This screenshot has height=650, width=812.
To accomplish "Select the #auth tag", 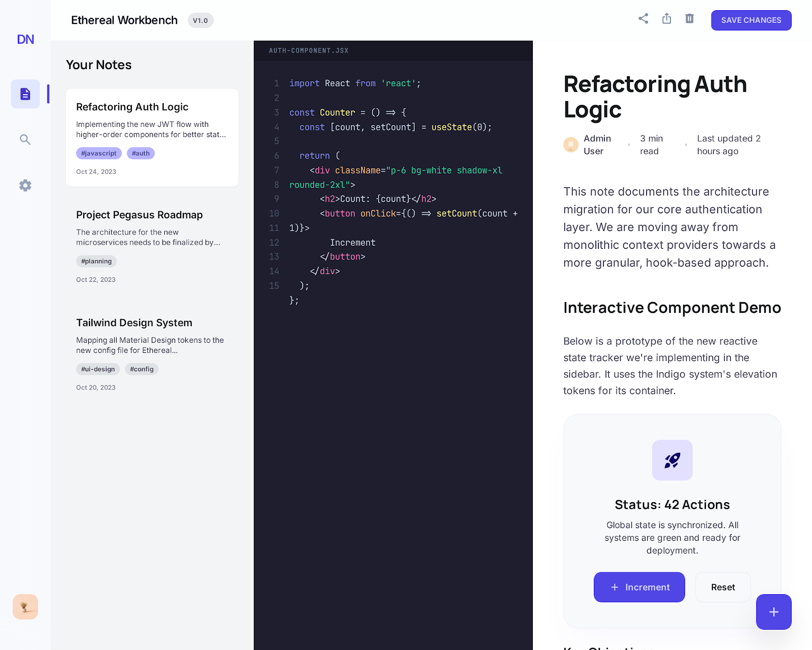I will [x=141, y=153].
